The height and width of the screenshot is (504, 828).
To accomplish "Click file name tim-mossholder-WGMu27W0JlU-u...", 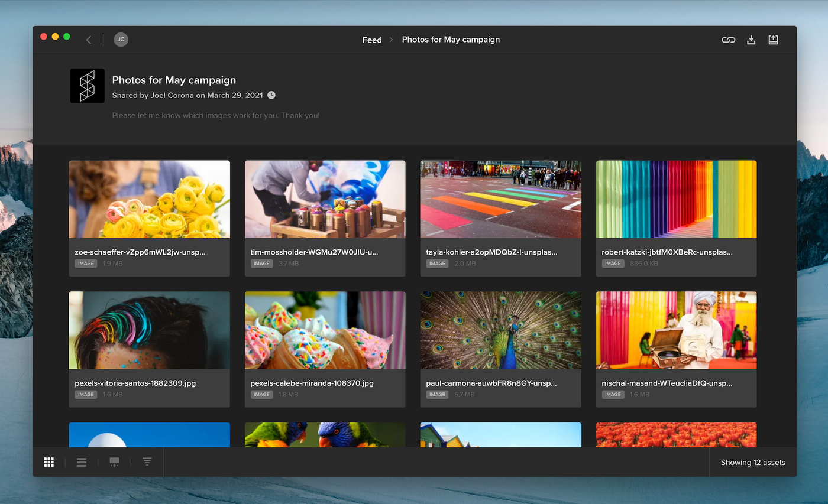I will [314, 252].
